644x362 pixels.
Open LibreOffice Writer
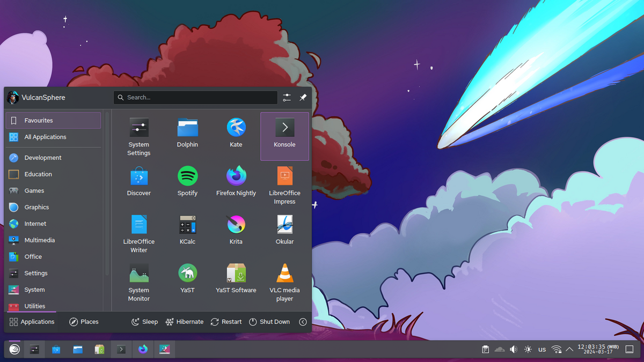pyautogui.click(x=138, y=234)
